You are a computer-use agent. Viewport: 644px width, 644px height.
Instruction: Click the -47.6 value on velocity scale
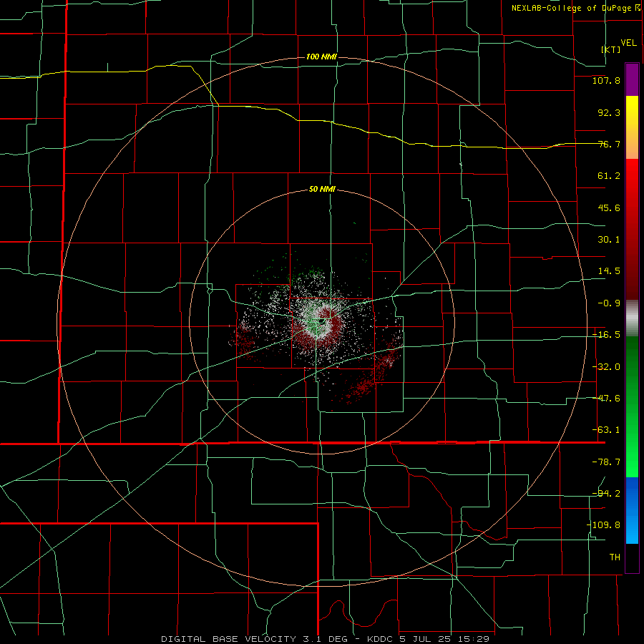point(606,399)
